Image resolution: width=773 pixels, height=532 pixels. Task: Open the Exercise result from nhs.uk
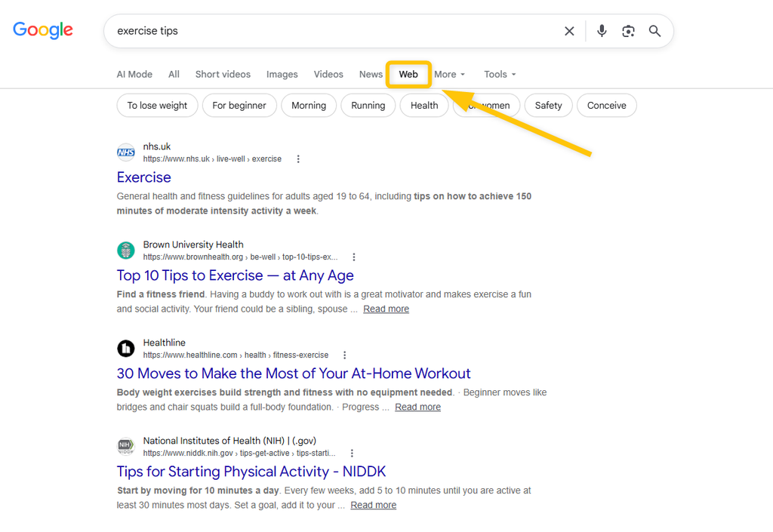pyautogui.click(x=144, y=177)
